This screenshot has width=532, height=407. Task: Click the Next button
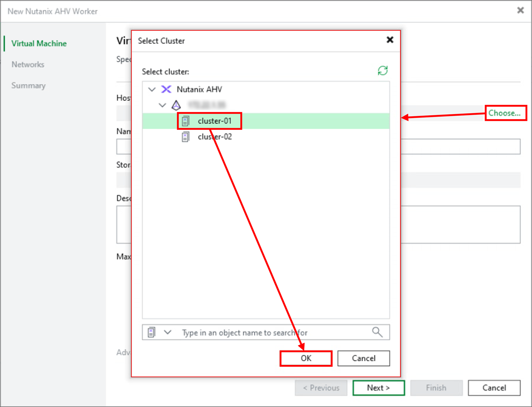(378, 388)
